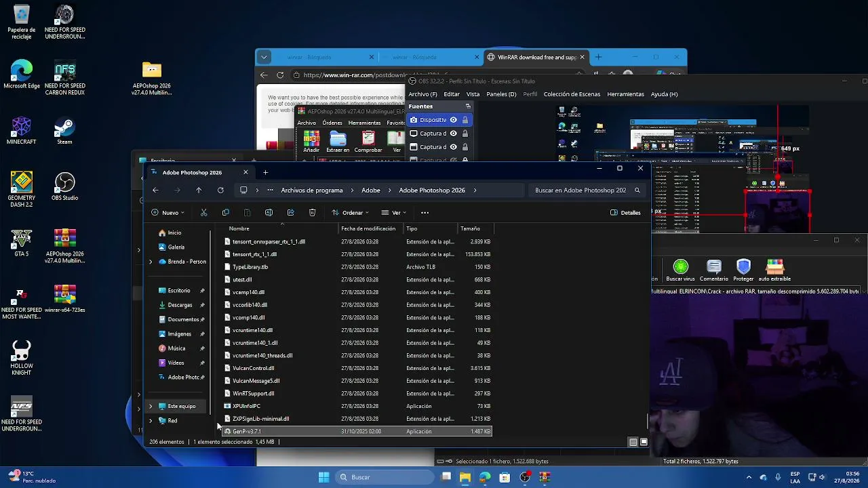Open Geometry Dash 2.2 shortcut
The width and height of the screenshot is (868, 488).
point(21,190)
